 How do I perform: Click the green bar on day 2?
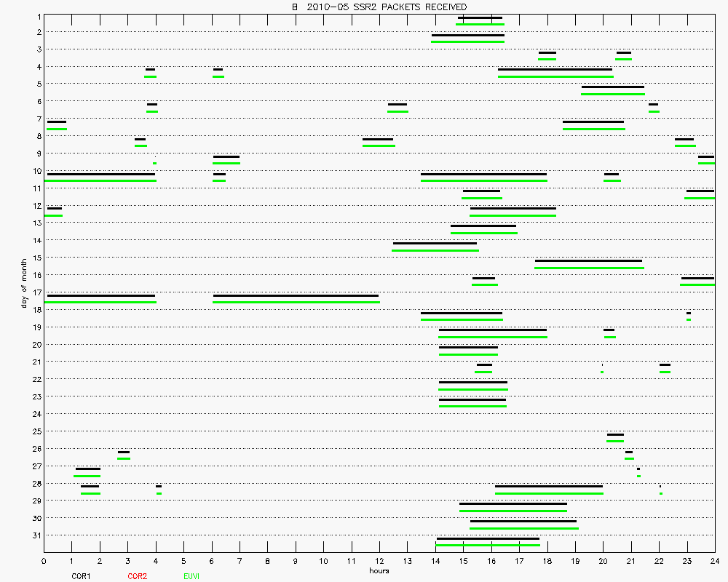(x=467, y=41)
